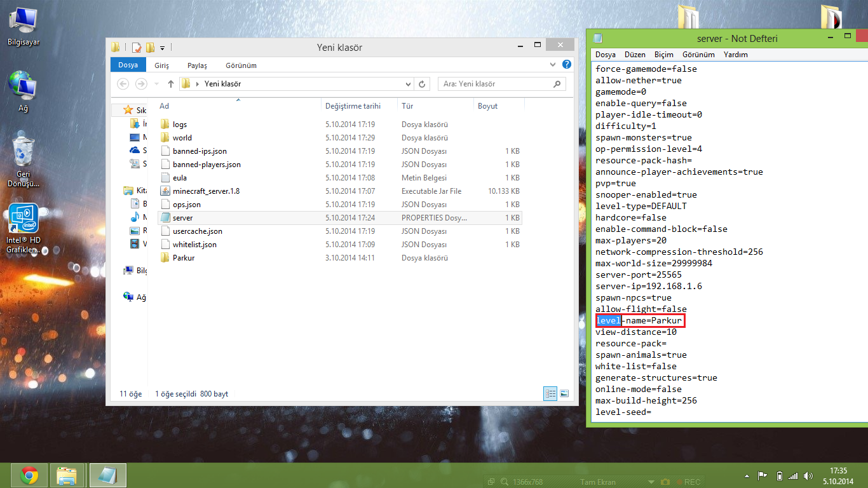Click the max-players=20 line in Notepad

[x=631, y=240]
